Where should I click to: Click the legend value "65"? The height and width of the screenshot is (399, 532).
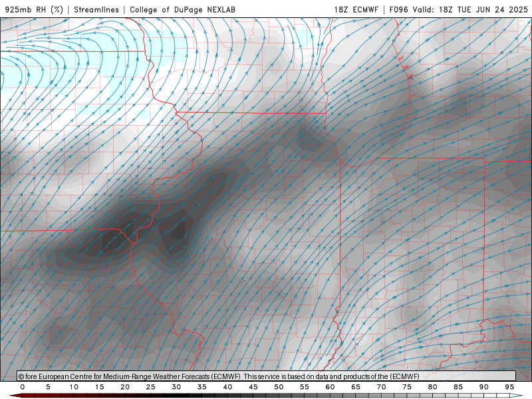tap(356, 387)
